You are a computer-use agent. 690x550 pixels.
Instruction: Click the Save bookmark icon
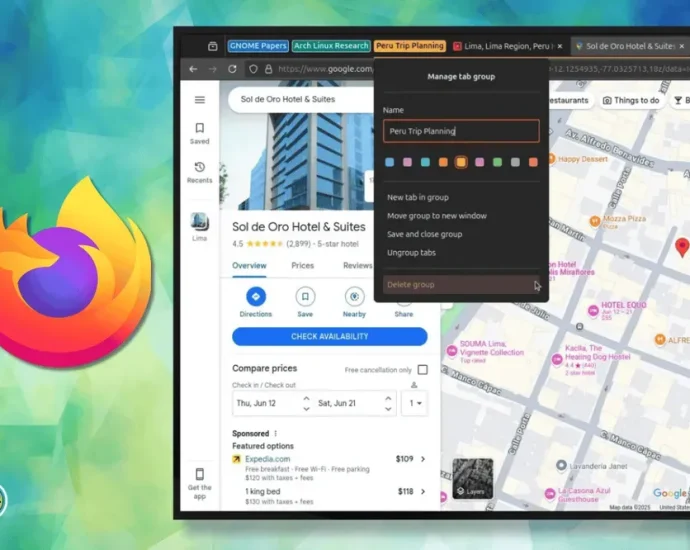point(305,297)
